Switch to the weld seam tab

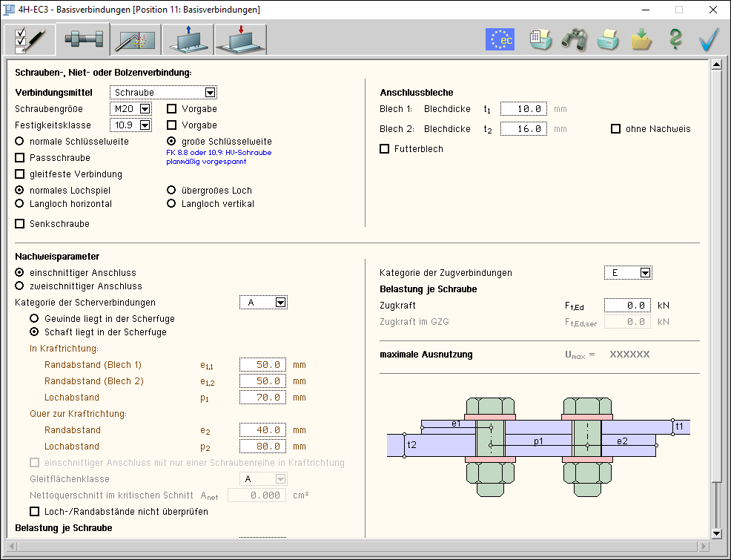[x=136, y=40]
